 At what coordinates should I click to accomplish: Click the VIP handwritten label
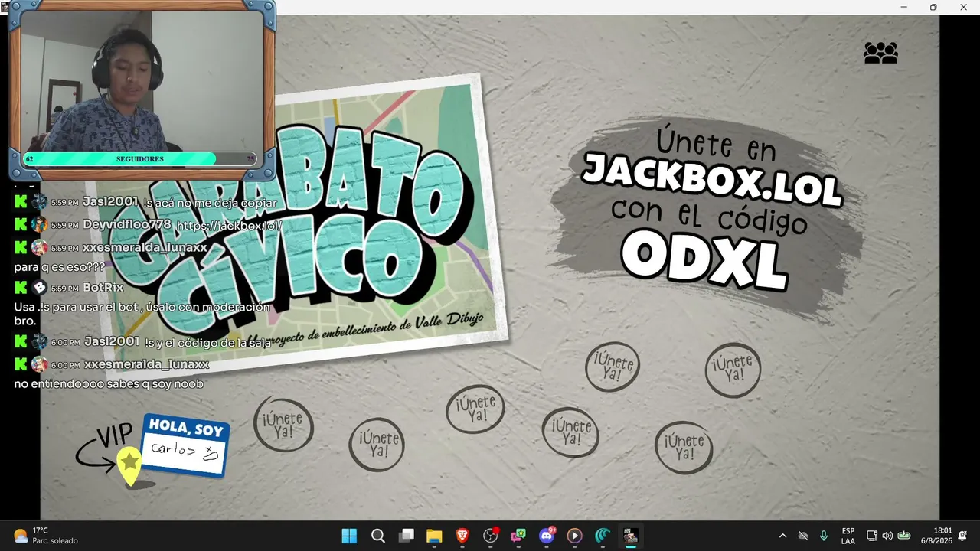(x=114, y=436)
